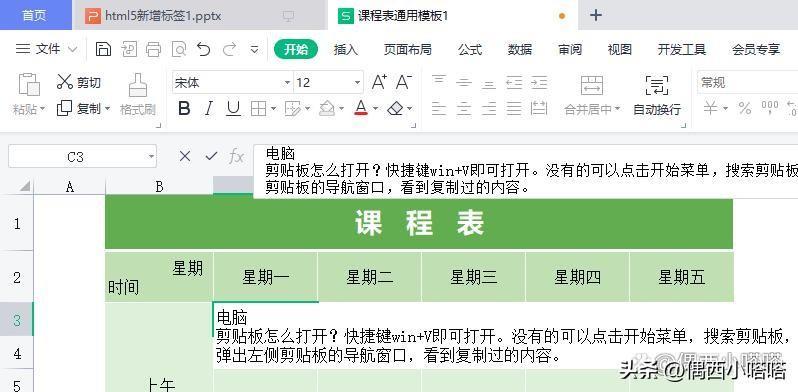The image size is (798, 392).
Task: Click the Merge and Center (合并居中) icon
Action: (x=592, y=86)
